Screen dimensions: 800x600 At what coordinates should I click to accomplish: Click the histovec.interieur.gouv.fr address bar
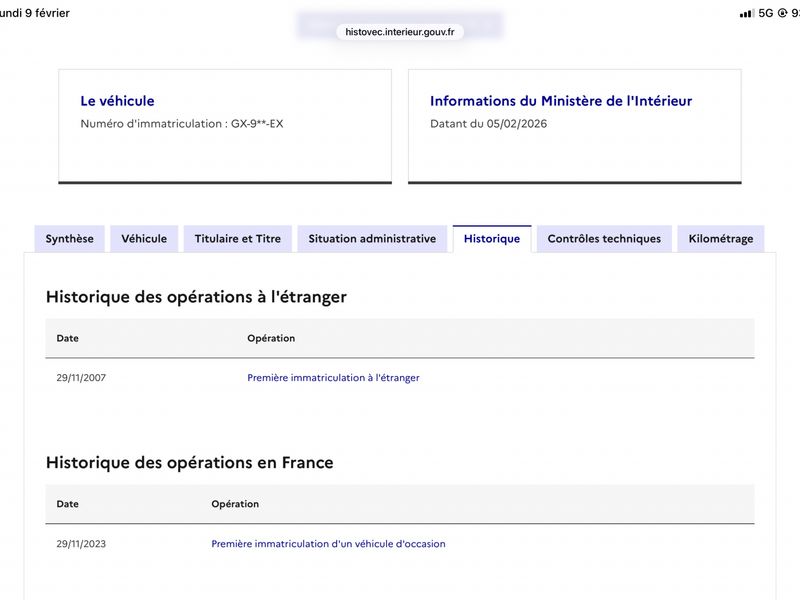pyautogui.click(x=399, y=32)
